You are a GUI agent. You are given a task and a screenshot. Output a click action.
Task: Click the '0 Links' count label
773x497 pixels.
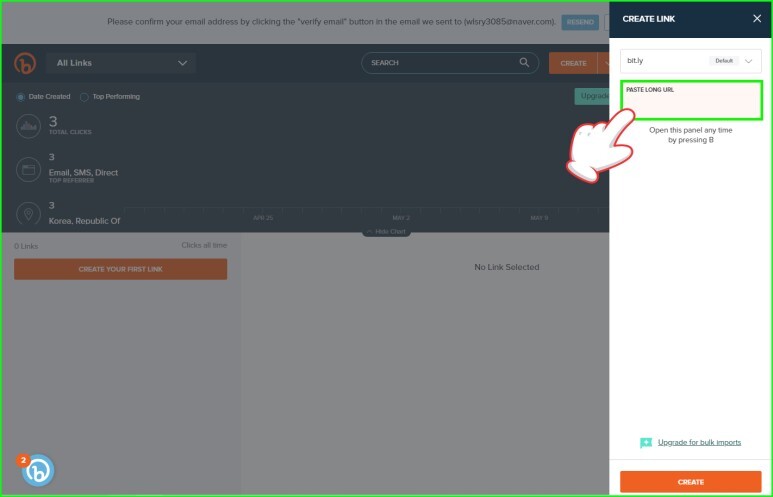coord(26,246)
